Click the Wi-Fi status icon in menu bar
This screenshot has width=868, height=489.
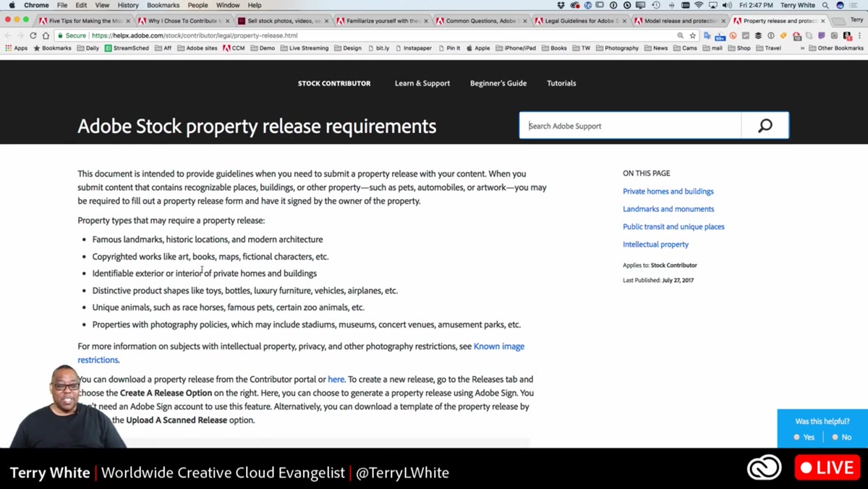pyautogui.click(x=699, y=5)
